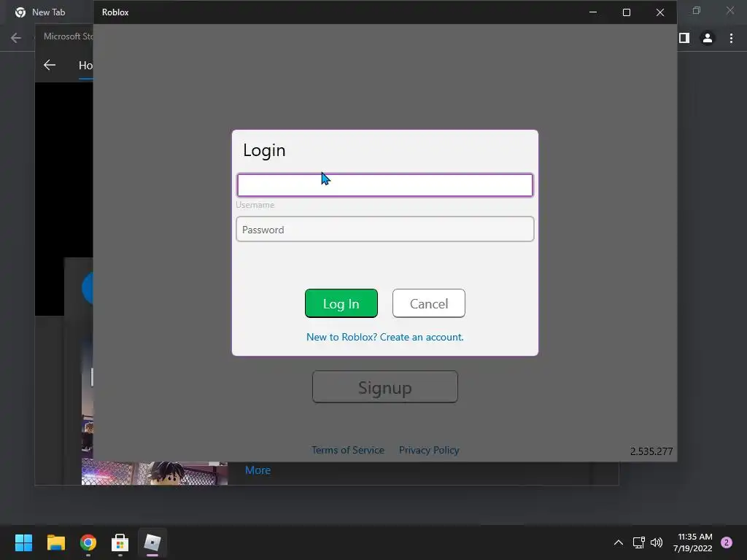The height and width of the screenshot is (560, 747).
Task: Select the Home tab in Microsoft Store
Action: [86, 65]
